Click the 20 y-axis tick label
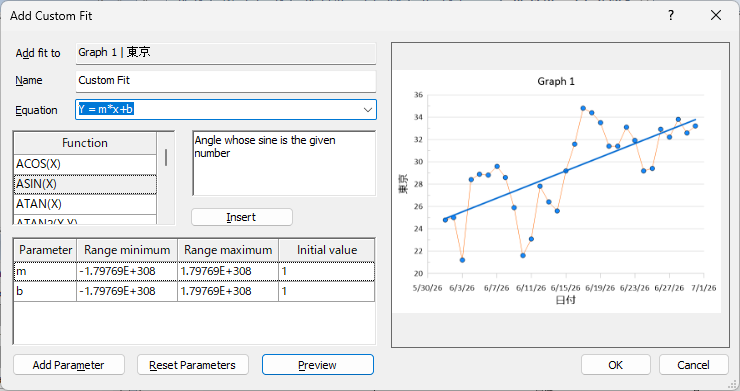 point(418,273)
